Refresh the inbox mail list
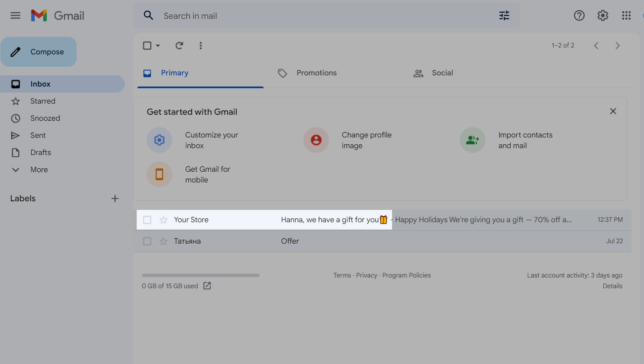The height and width of the screenshot is (364, 644). (x=179, y=45)
